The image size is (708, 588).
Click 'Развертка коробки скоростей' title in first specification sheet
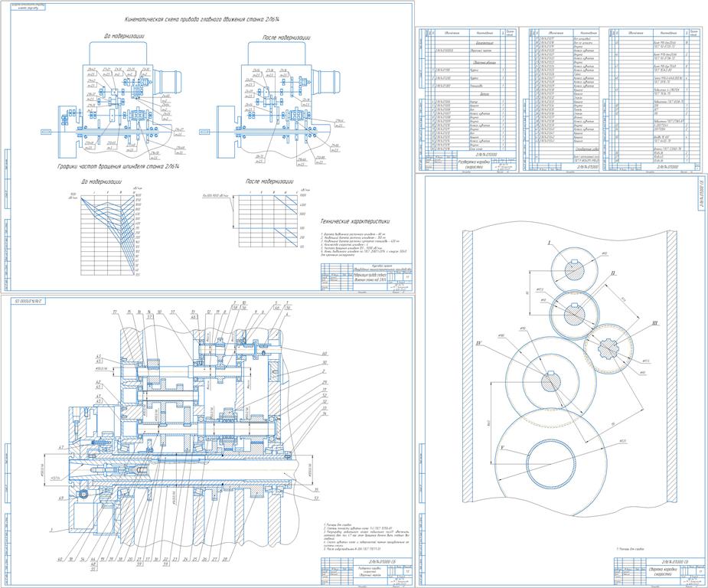(x=475, y=165)
